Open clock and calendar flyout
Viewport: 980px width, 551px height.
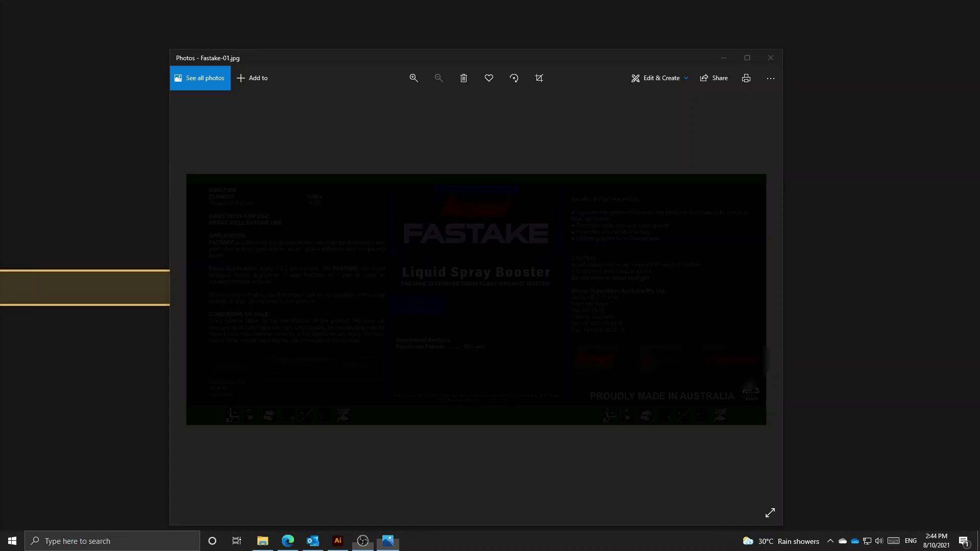(936, 541)
